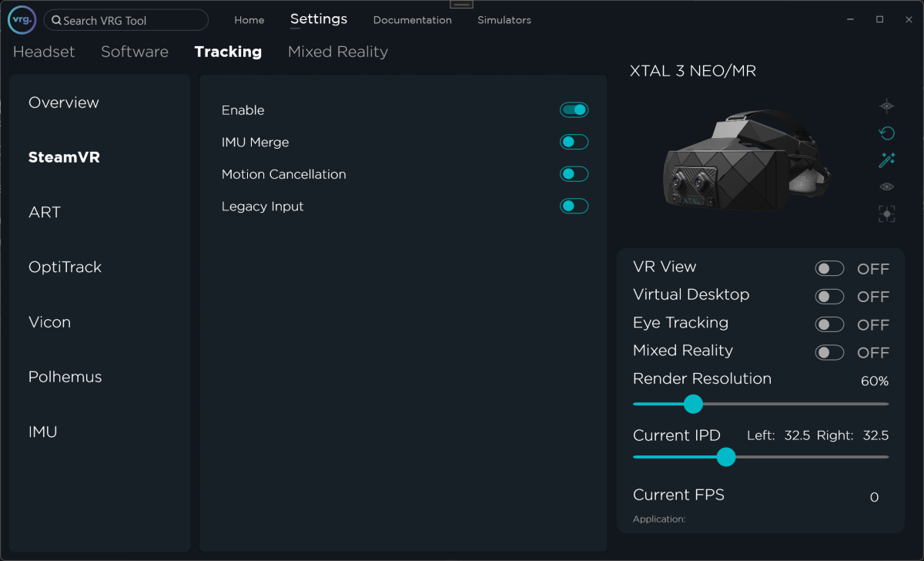Image resolution: width=924 pixels, height=561 pixels.
Task: Click the focus target frame icon
Action: pos(887,214)
